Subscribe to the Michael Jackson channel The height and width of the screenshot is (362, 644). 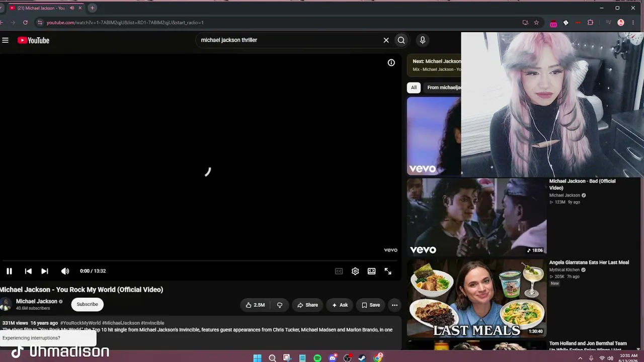87,304
